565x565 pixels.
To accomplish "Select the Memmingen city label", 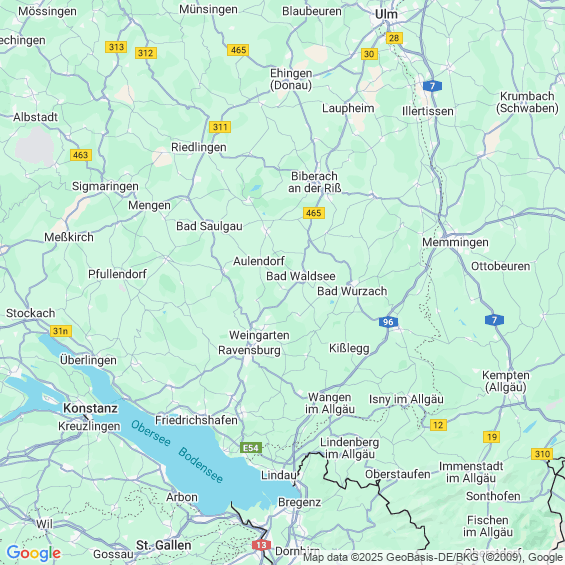I will 455,243.
